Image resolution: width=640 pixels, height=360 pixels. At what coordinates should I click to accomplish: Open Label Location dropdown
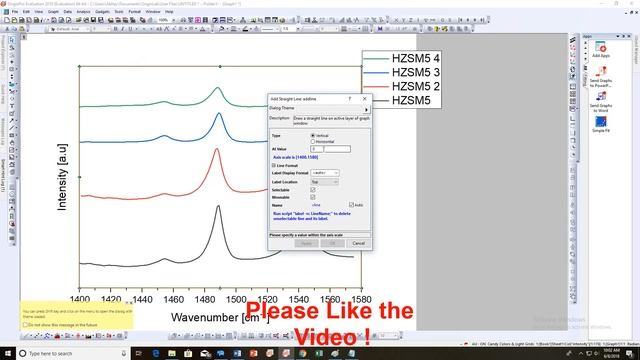pyautogui.click(x=325, y=182)
